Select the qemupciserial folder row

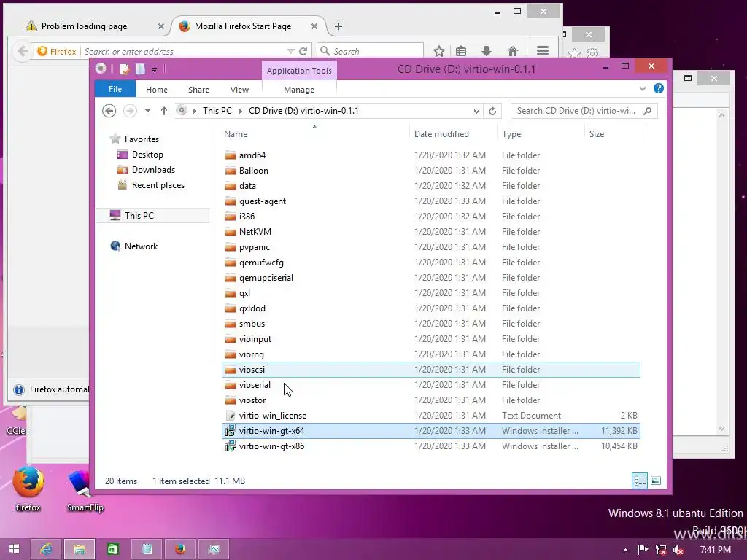[x=430, y=278]
